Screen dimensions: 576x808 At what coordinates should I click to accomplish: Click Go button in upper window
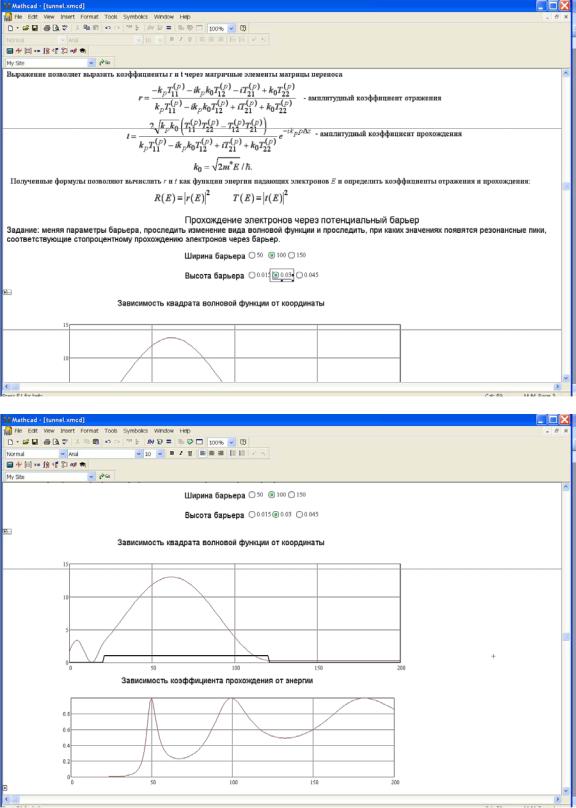click(105, 63)
